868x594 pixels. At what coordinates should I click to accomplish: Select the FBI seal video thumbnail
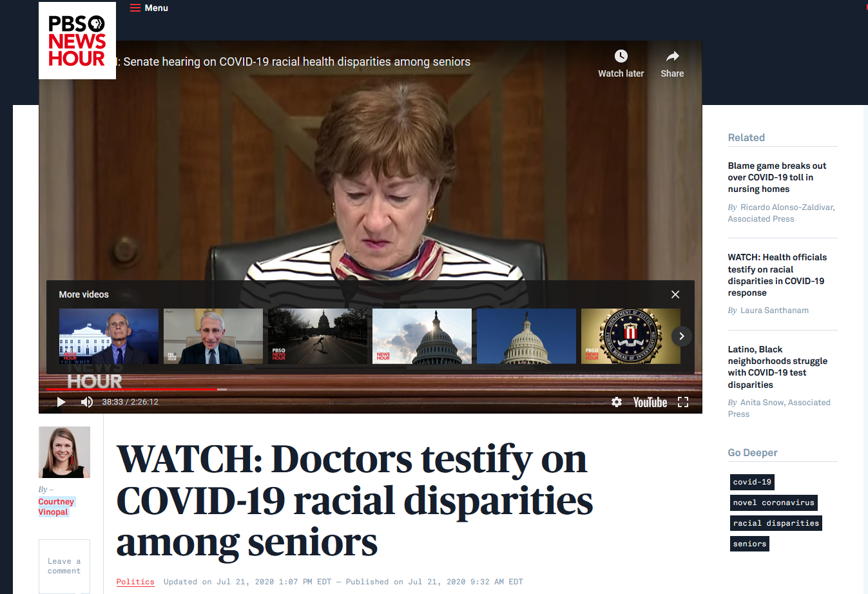[631, 336]
